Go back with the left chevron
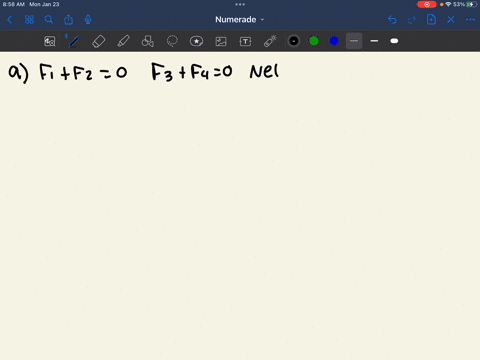Image resolution: width=480 pixels, height=360 pixels. [9, 20]
